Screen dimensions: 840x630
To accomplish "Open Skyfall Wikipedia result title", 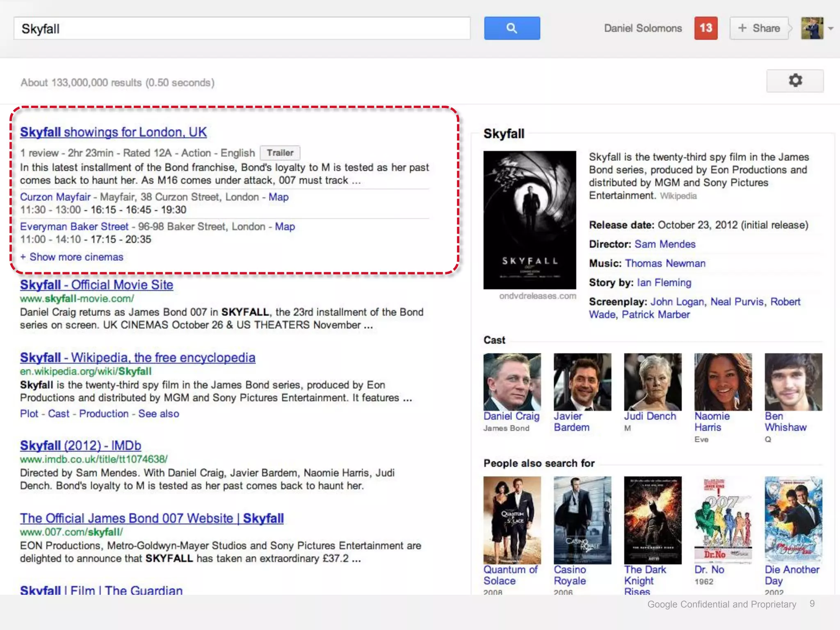I will [x=137, y=357].
